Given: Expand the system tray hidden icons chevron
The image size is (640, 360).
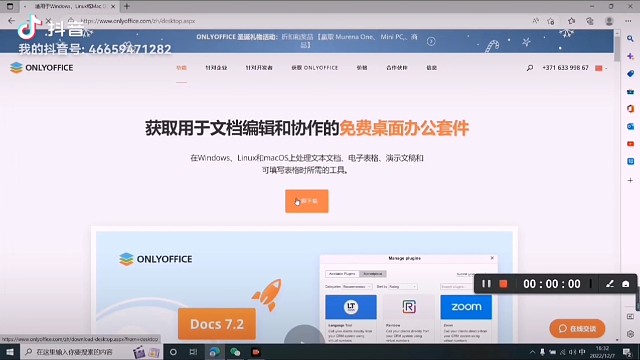Looking at the screenshot, I should 532,352.
